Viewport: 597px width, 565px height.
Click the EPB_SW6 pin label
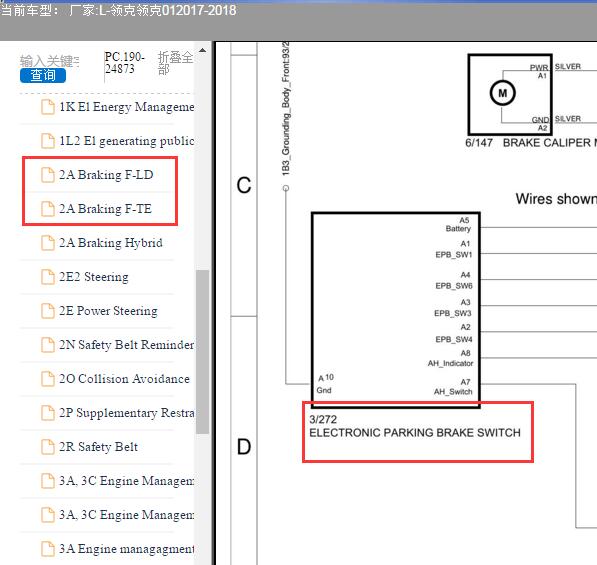pyautogui.click(x=454, y=286)
